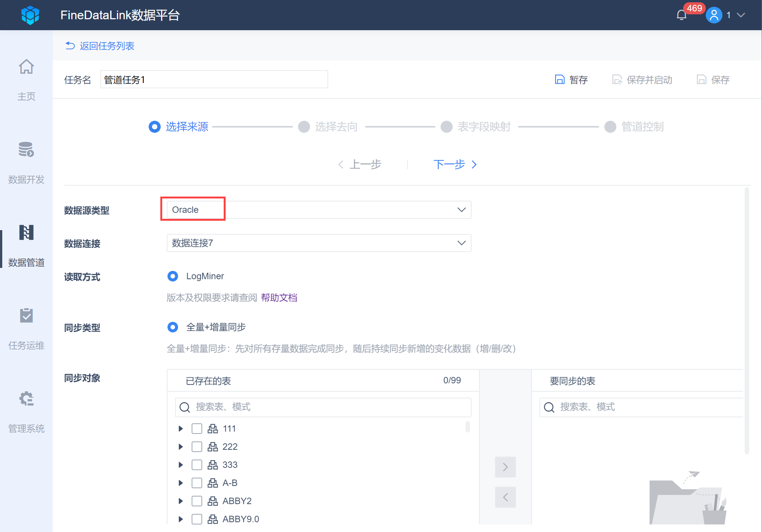Expand the 222 schema tree node

click(181, 447)
